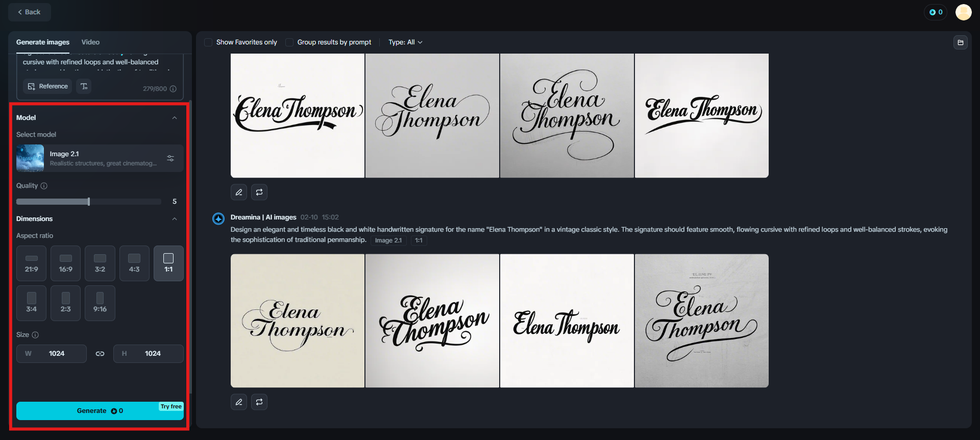Click the text style icon beside Reference
Viewport: 980px width, 440px height.
pyautogui.click(x=84, y=86)
